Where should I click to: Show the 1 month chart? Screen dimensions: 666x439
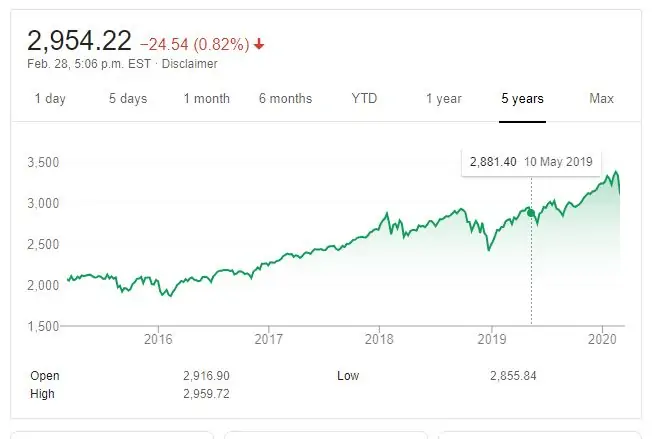pyautogui.click(x=206, y=98)
